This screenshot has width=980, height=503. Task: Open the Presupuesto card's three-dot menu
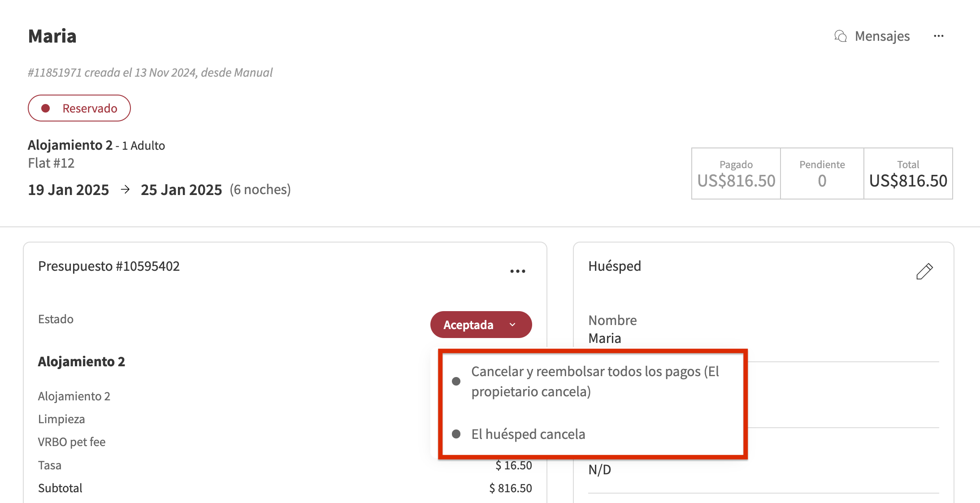[x=518, y=270]
